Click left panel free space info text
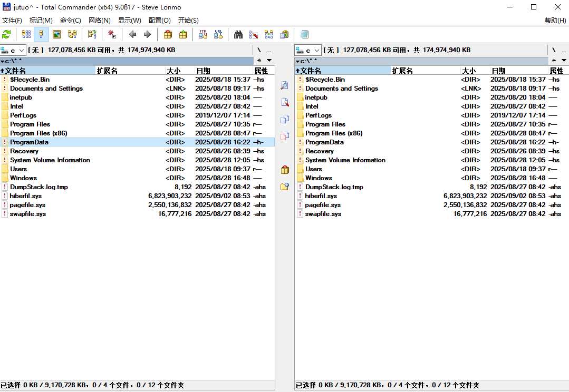 coord(102,50)
